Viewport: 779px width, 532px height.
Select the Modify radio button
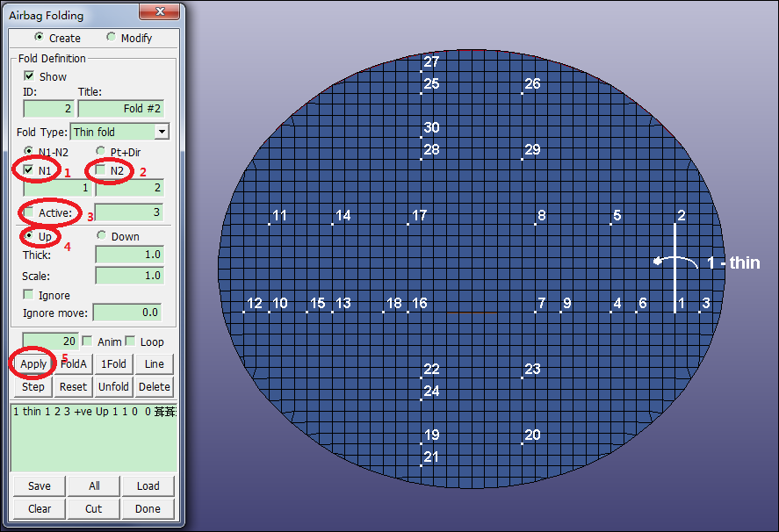coord(111,38)
